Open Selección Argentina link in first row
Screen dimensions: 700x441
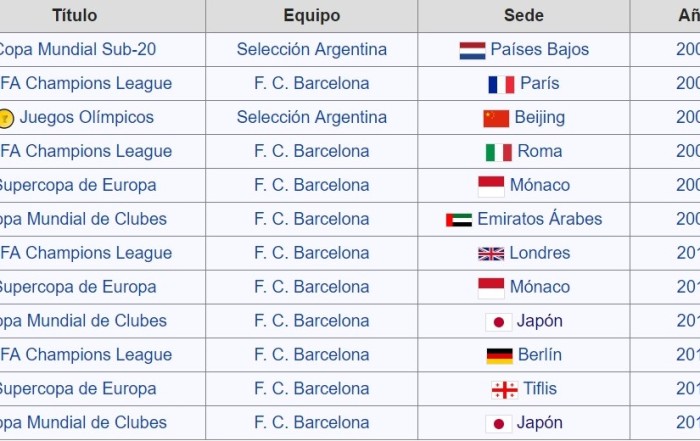312,50
